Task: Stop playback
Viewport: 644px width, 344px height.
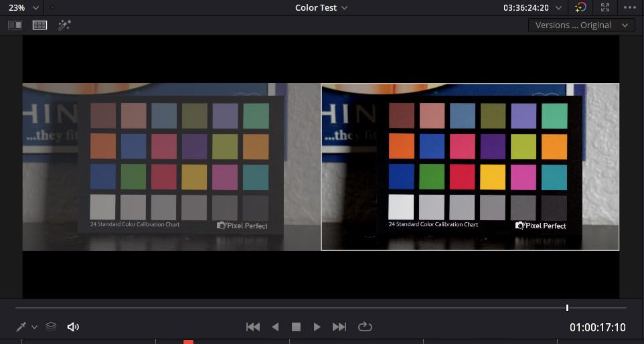Action: pyautogui.click(x=296, y=327)
